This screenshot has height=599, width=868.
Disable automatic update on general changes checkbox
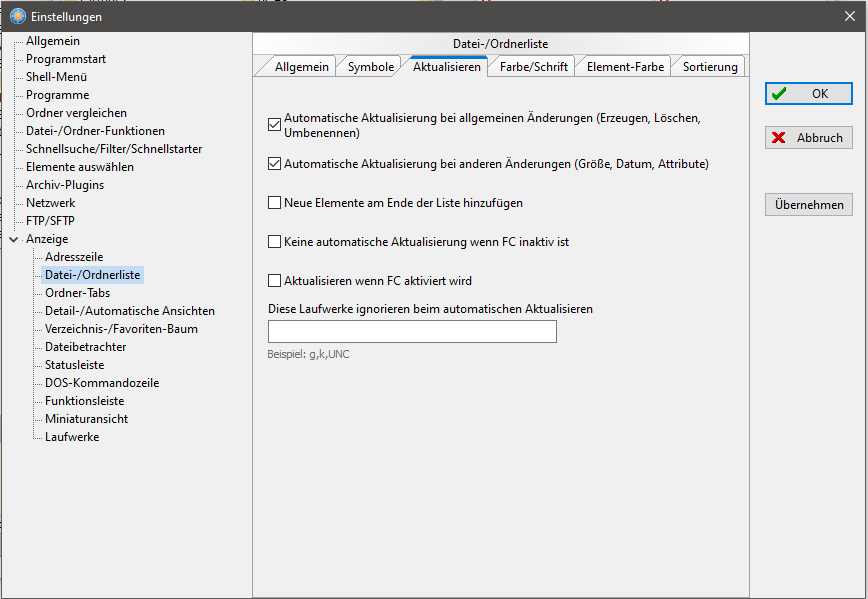[274, 125]
